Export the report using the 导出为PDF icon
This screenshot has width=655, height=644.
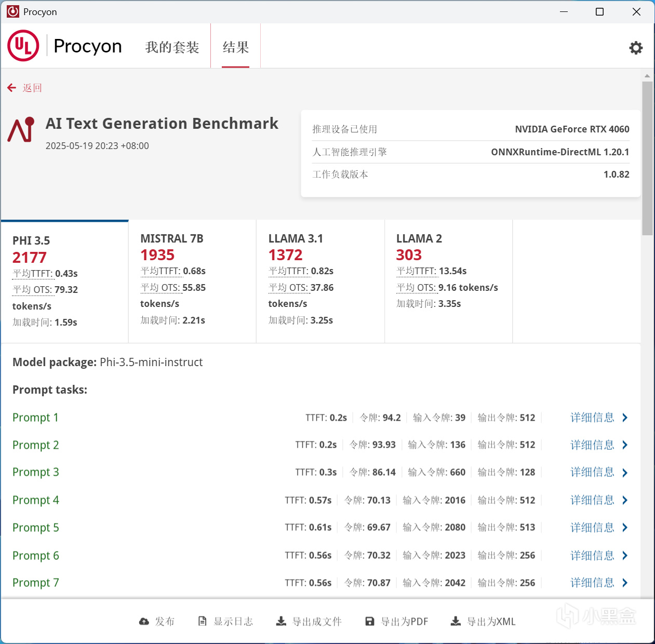pyautogui.click(x=369, y=621)
